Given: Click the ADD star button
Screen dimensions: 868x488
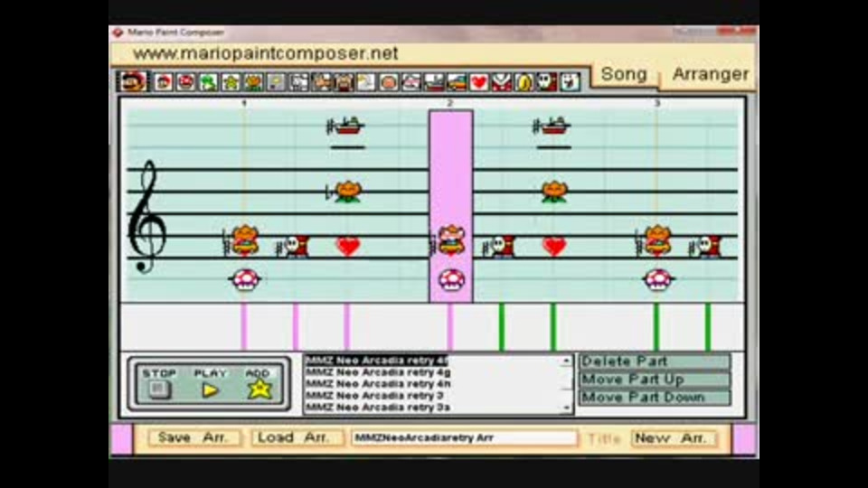Looking at the screenshot, I should 259,389.
